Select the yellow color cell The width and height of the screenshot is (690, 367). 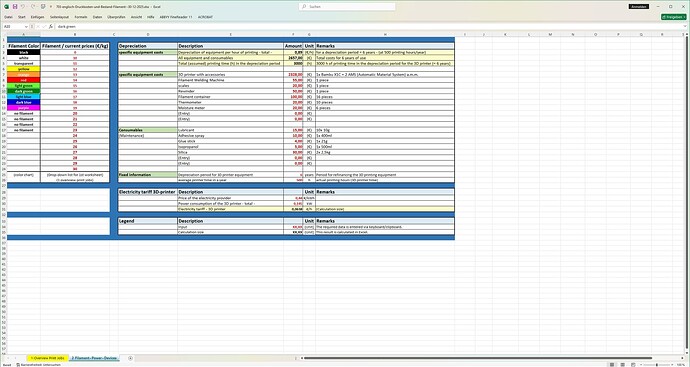click(x=24, y=69)
